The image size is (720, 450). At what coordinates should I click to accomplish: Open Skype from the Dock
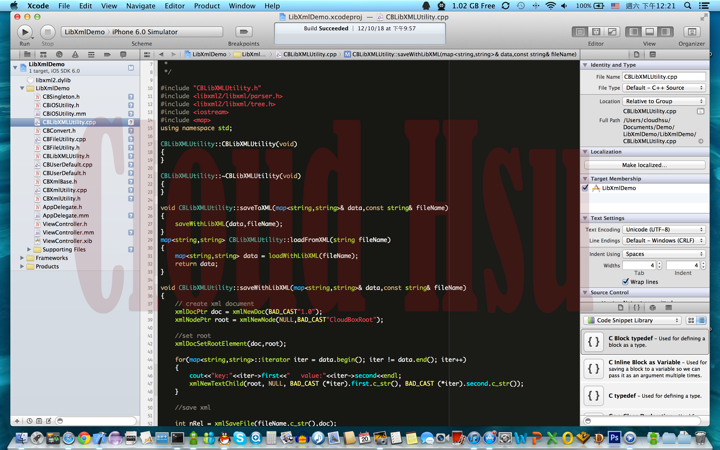(239, 438)
